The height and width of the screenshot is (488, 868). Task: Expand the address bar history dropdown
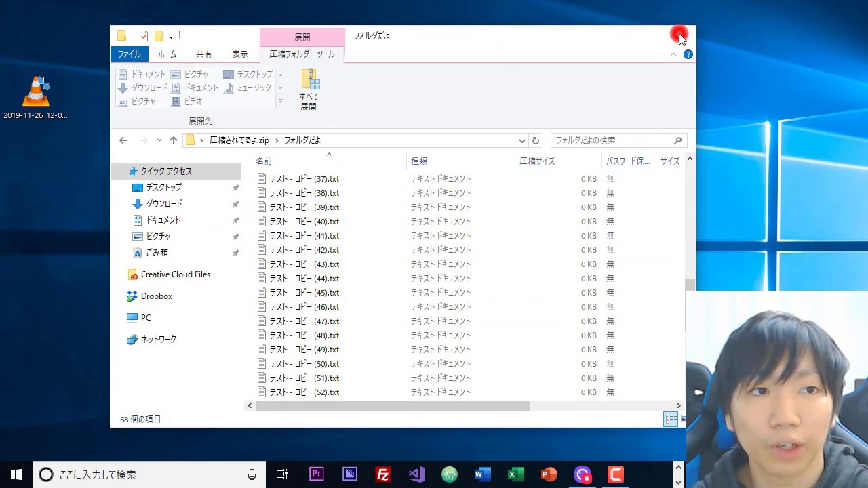[521, 140]
